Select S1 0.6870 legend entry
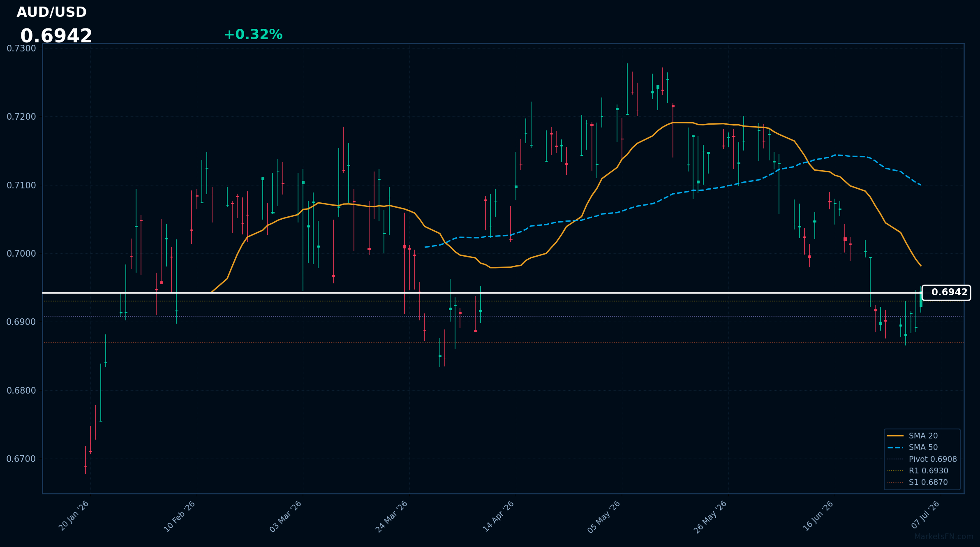This screenshot has width=980, height=547. [918, 482]
